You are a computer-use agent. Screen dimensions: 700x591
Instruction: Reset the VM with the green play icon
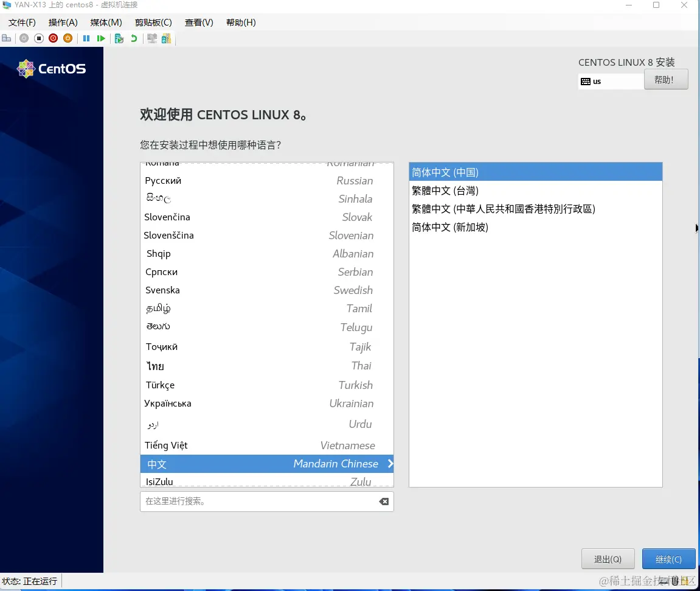pos(101,38)
